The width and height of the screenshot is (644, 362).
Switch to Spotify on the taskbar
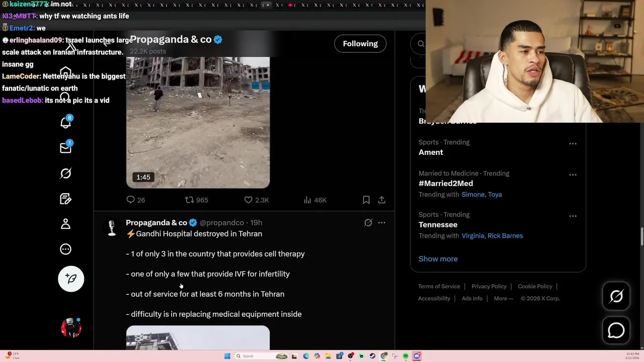(x=406, y=356)
